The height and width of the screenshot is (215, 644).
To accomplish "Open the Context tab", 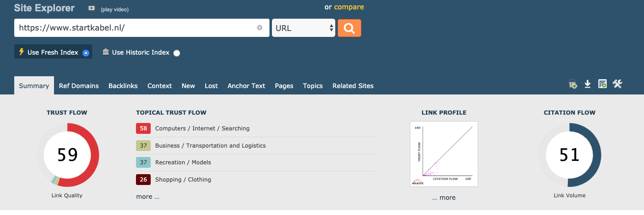I will coord(160,86).
